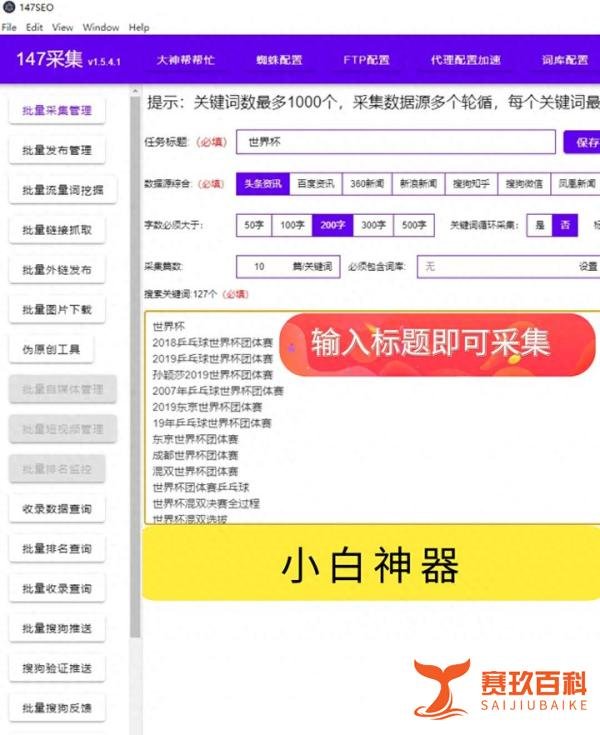Viewport: 600px width, 735px height.
Task: Click the 采集篇数 field showing 10
Action: click(x=288, y=267)
